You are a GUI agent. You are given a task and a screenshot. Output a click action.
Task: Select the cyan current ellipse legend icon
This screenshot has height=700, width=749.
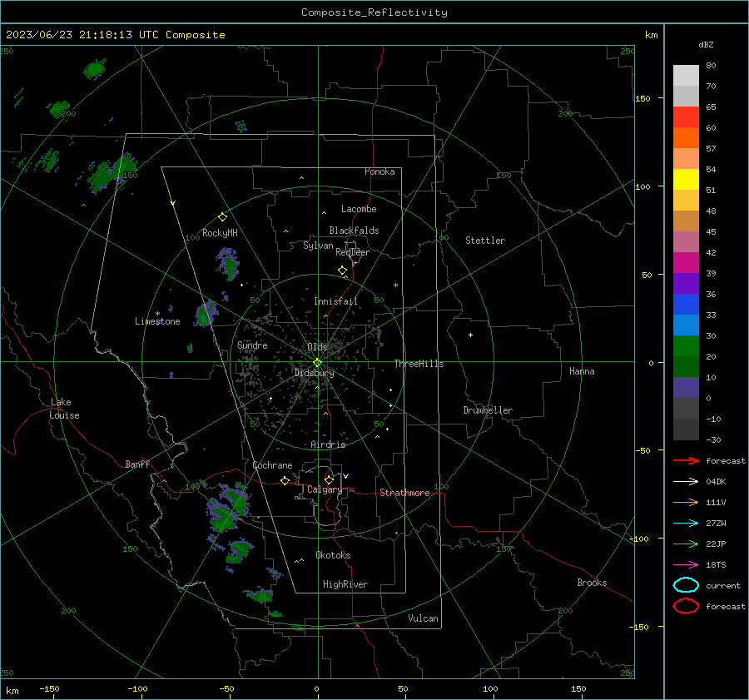(686, 585)
